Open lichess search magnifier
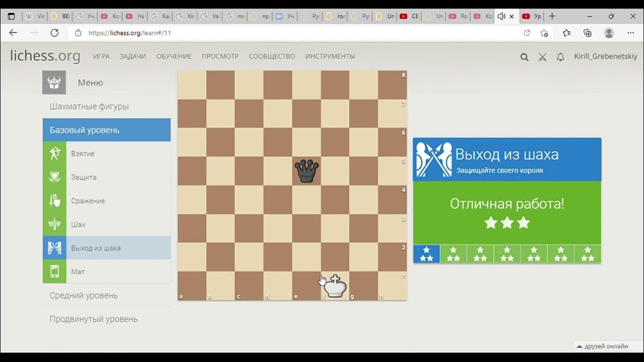Screen dimensions: 644x362 click(x=524, y=57)
